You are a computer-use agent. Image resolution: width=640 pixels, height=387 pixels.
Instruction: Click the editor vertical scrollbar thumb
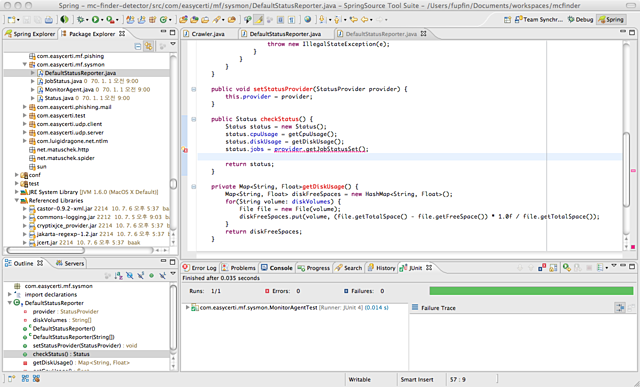pos(627,169)
